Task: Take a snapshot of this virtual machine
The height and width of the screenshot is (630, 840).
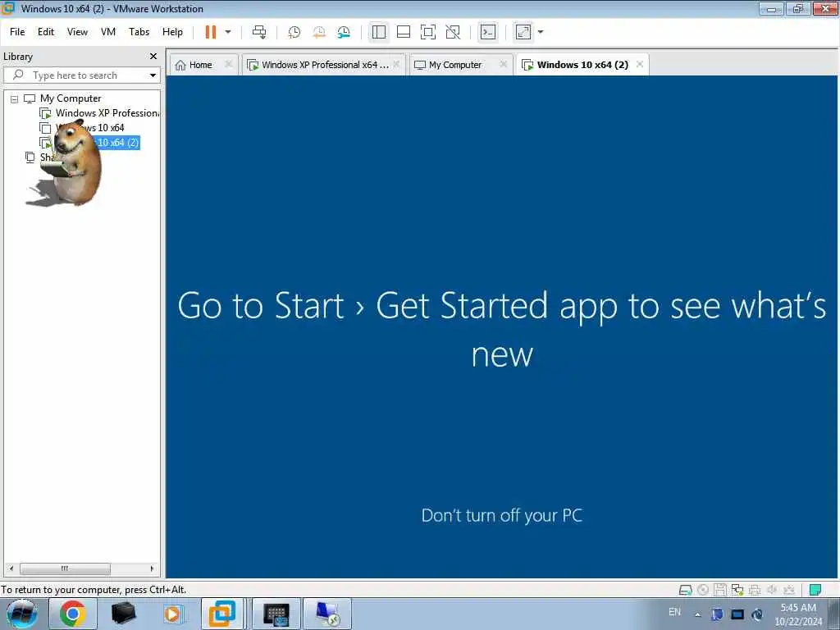Action: (x=294, y=32)
